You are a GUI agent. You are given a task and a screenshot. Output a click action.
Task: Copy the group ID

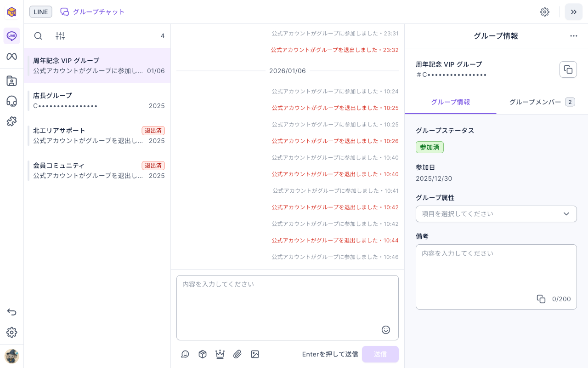tap(568, 69)
